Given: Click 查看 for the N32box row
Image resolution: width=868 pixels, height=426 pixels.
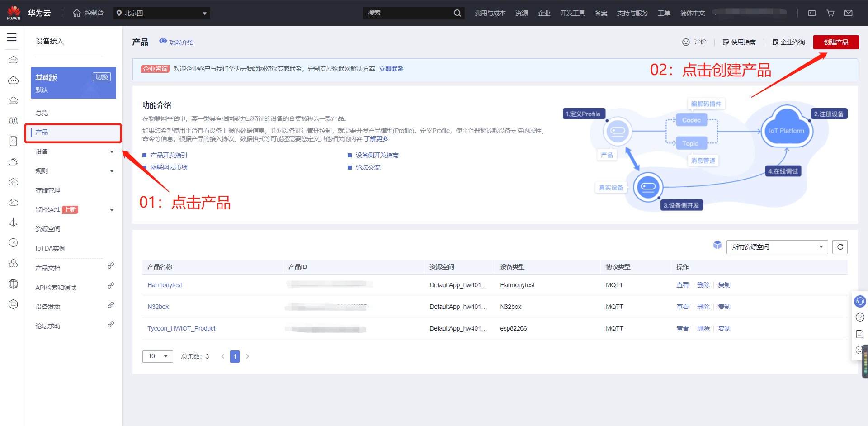Looking at the screenshot, I should 683,307.
